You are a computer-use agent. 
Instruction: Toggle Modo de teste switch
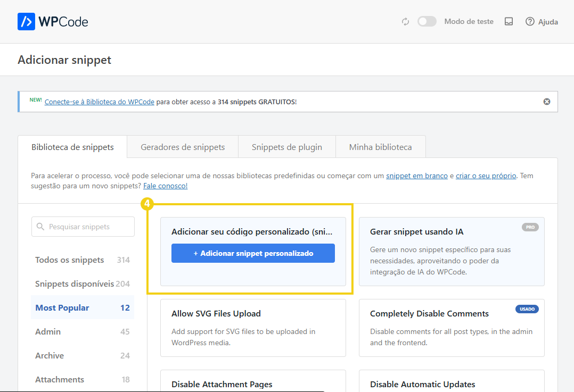click(427, 22)
